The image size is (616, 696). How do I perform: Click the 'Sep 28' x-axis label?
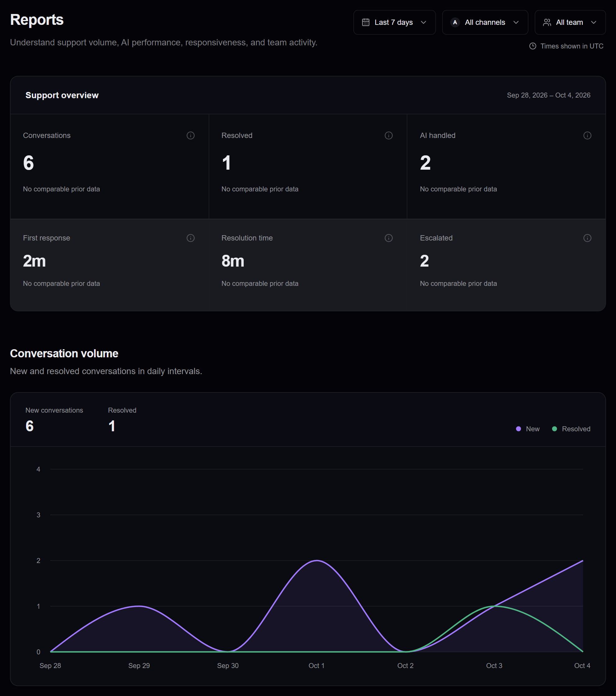pyautogui.click(x=50, y=666)
